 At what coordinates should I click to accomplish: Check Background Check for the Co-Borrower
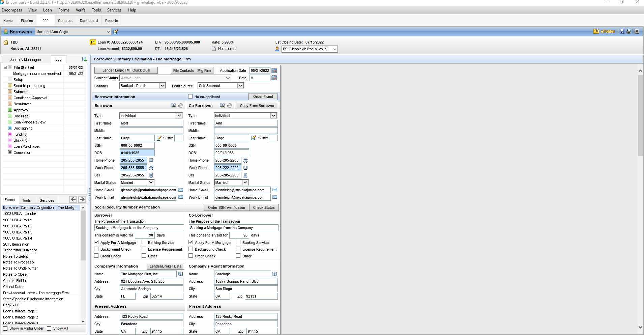[x=191, y=249]
